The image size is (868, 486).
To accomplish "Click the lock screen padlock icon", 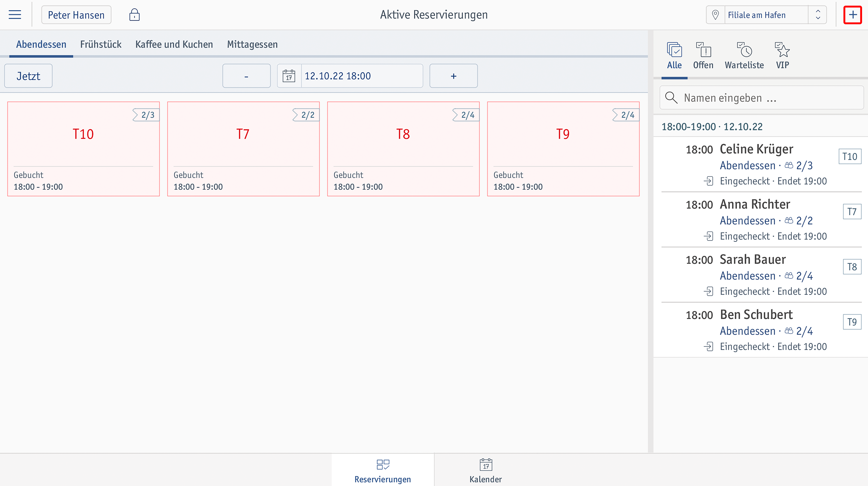I will tap(134, 15).
